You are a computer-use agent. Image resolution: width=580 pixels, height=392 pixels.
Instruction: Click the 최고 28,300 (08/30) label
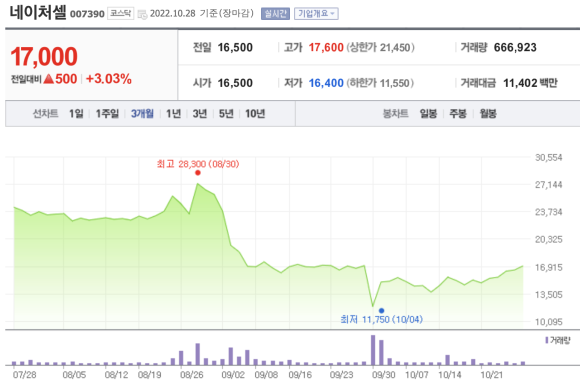(x=198, y=164)
